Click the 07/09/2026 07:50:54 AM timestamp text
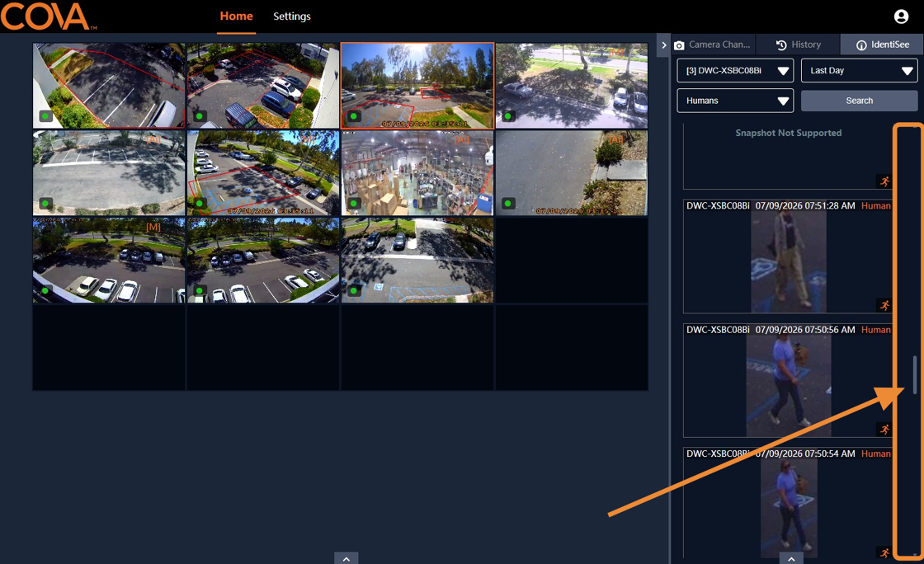 [x=805, y=454]
